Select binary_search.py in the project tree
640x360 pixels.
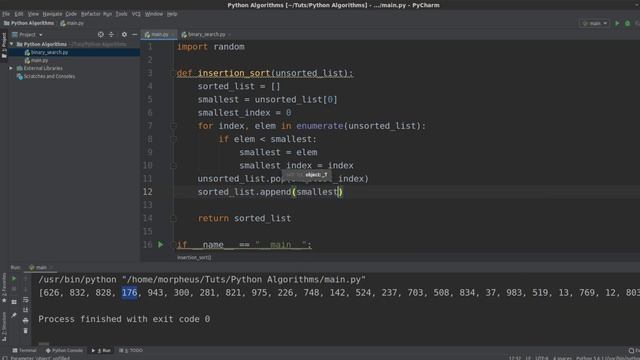pyautogui.click(x=49, y=52)
